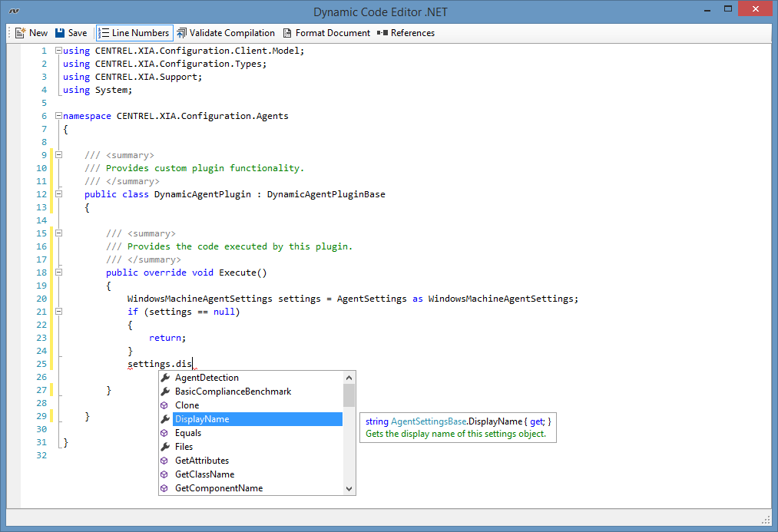
Task: Click the namespace name 'CENTREL.XIA.Configuration.Agents'
Action: [x=203, y=116]
